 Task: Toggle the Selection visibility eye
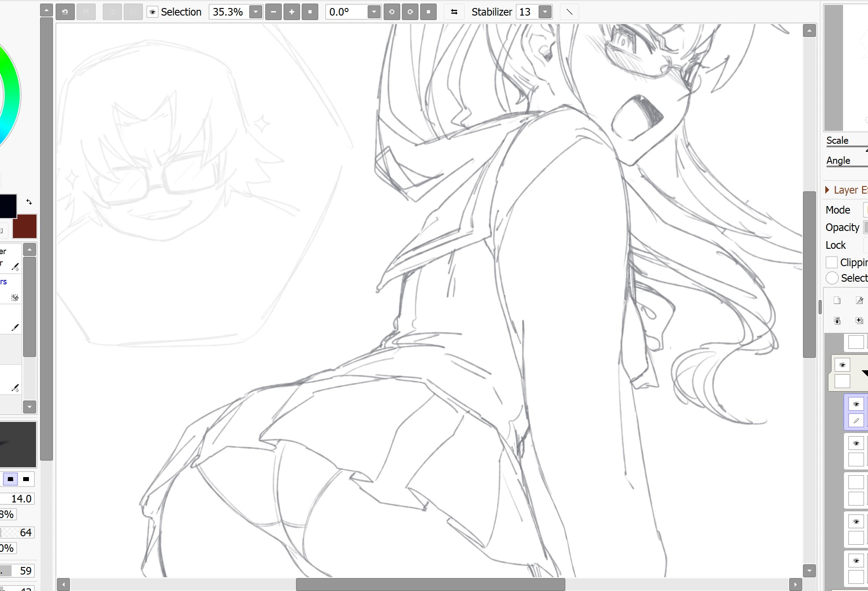pyautogui.click(x=153, y=12)
